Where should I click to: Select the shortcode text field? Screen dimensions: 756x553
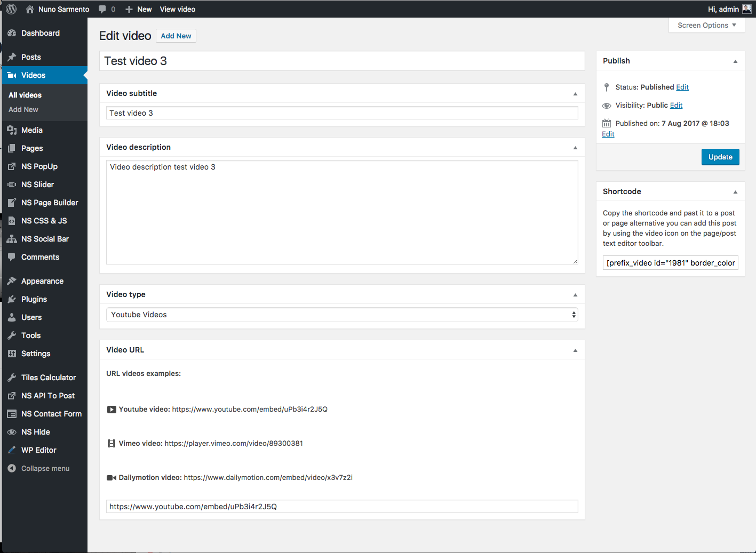point(671,263)
